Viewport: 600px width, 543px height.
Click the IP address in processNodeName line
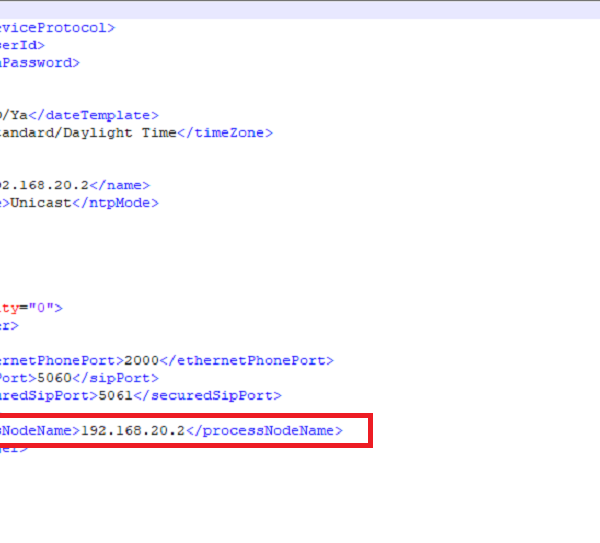coord(133,431)
